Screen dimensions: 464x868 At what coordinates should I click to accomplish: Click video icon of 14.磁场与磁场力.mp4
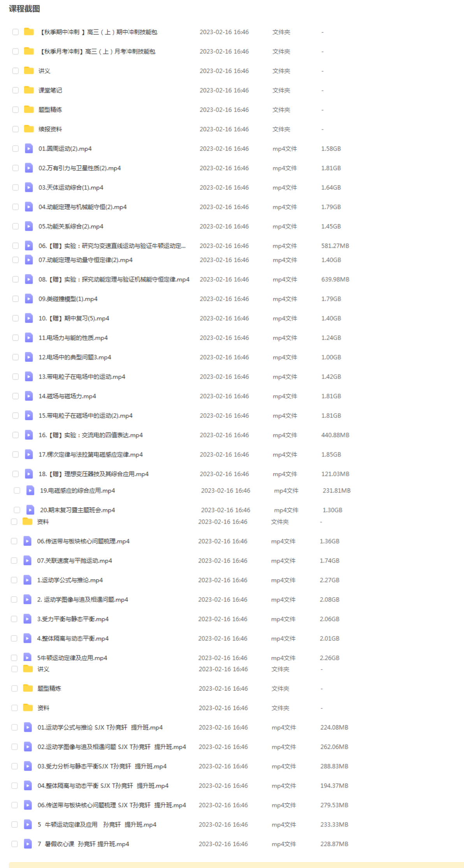click(29, 396)
